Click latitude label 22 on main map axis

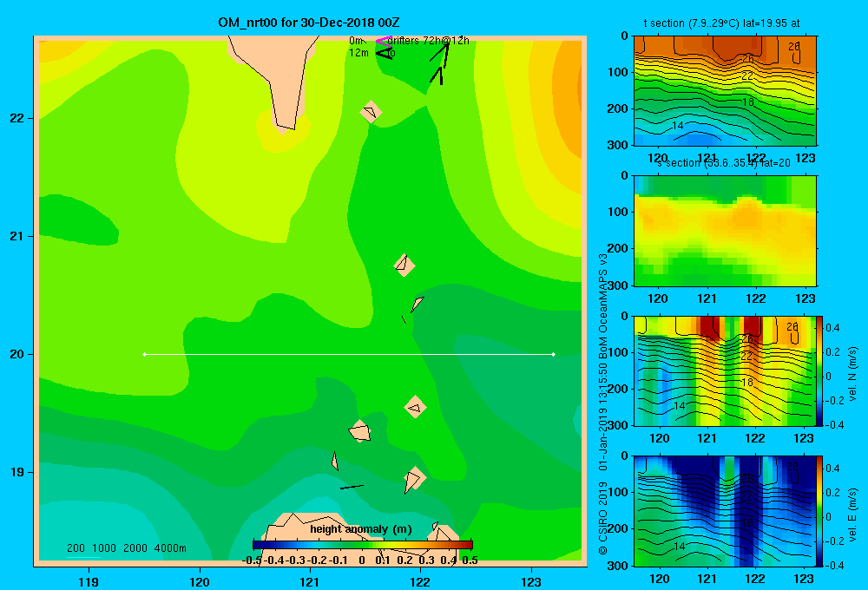click(17, 118)
